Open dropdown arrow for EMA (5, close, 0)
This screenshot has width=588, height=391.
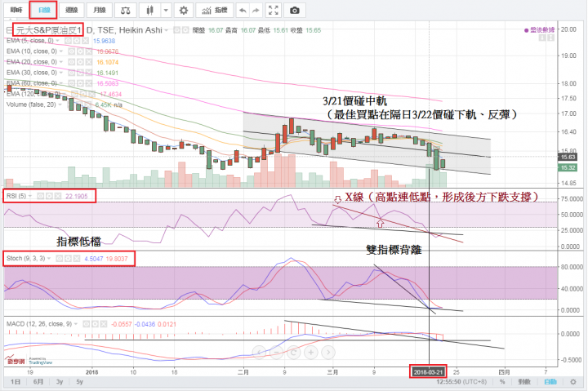coord(58,41)
